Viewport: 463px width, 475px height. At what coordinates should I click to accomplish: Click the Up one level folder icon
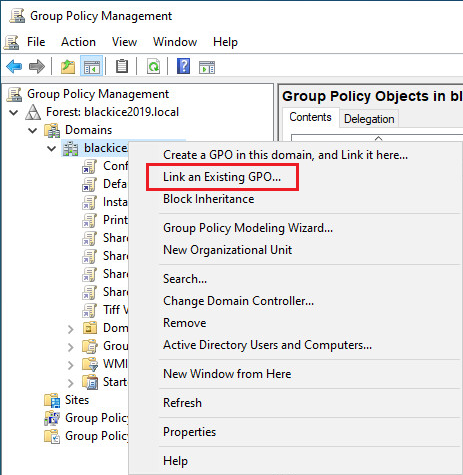tap(68, 67)
